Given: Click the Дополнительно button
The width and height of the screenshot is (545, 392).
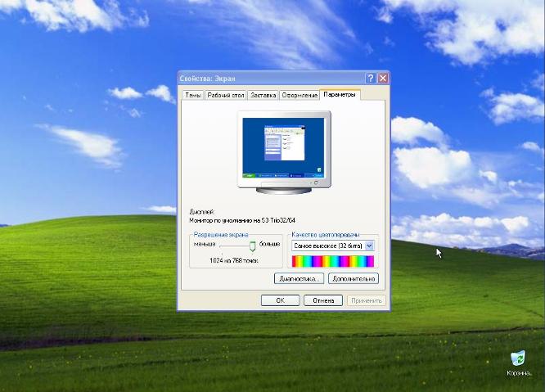Looking at the screenshot, I should coord(354,279).
